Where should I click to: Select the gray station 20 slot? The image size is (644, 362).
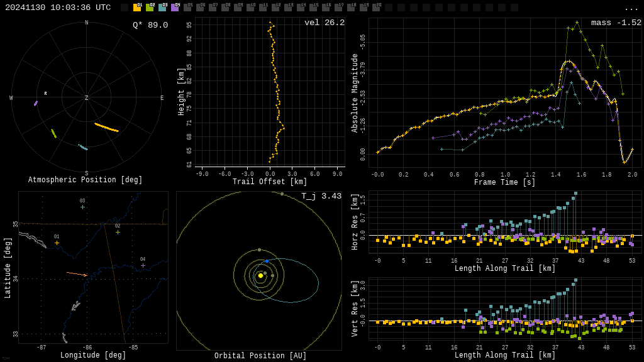[x=376, y=7]
